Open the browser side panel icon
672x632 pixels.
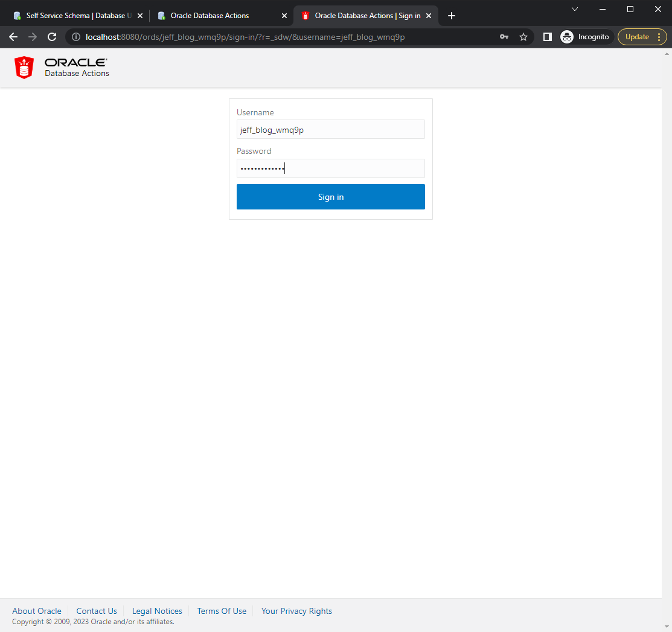pyautogui.click(x=547, y=37)
